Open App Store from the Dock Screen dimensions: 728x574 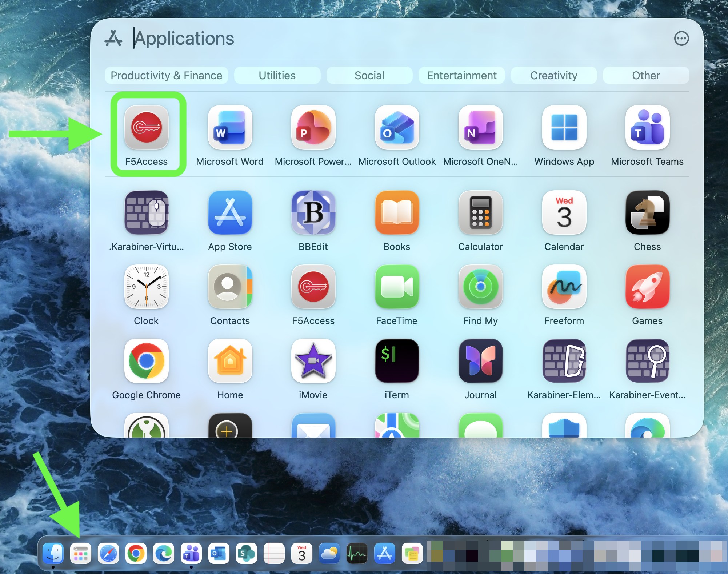click(x=385, y=553)
